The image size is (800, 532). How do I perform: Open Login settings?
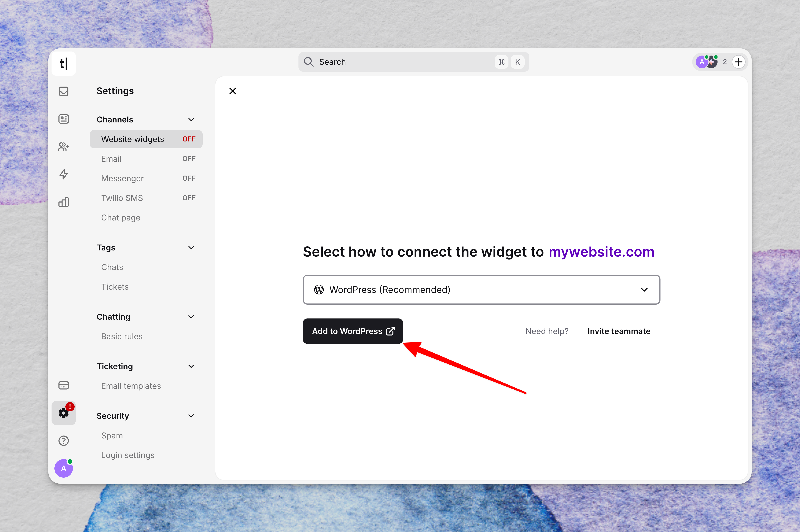pos(146,455)
